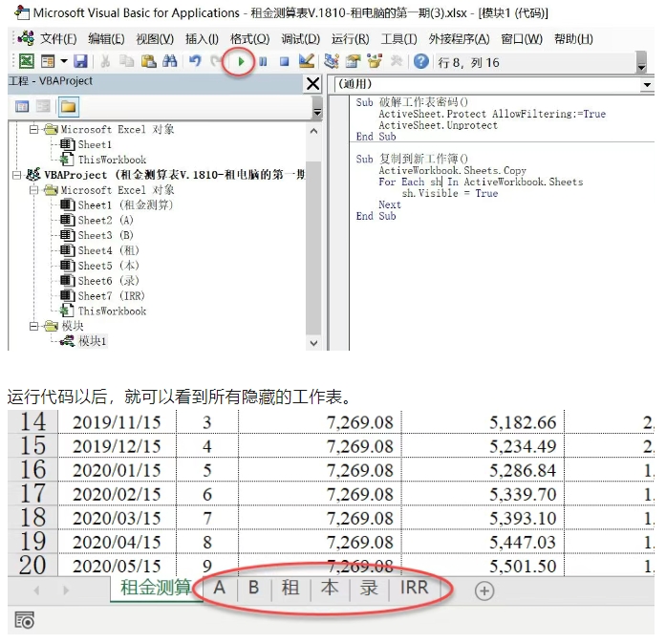Click the View Microsoft Excel icon

coord(26,61)
